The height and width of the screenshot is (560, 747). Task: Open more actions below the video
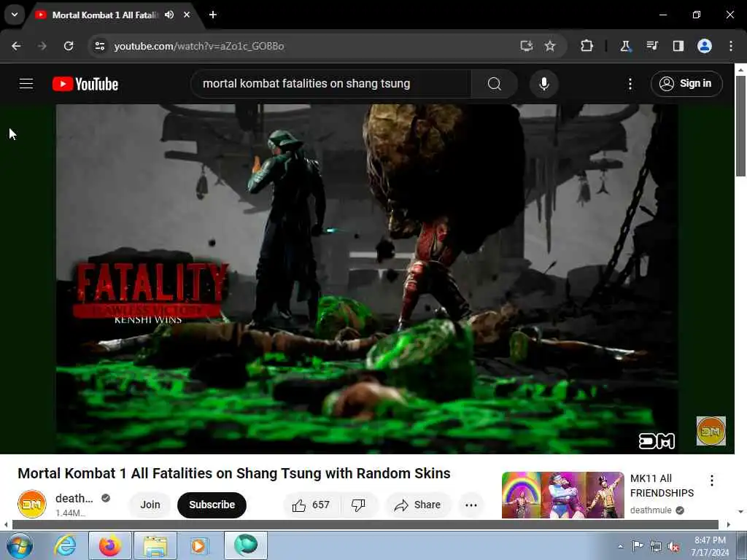pyautogui.click(x=471, y=505)
